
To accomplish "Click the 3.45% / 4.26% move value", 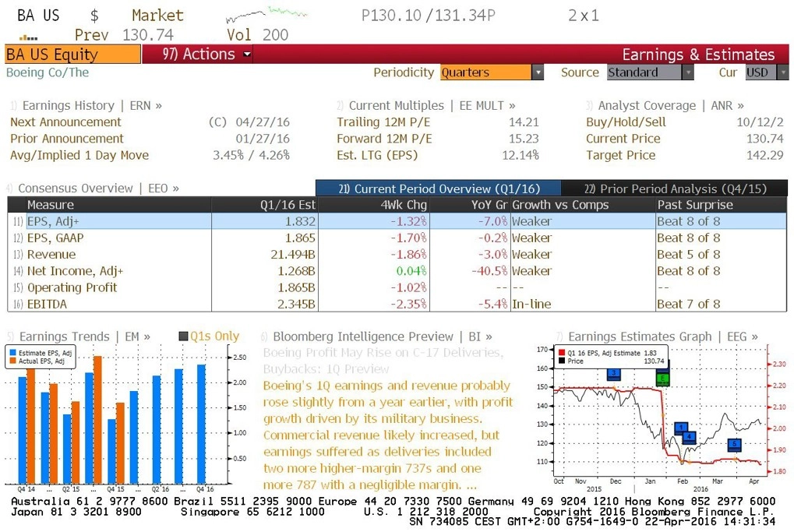I will (251, 155).
